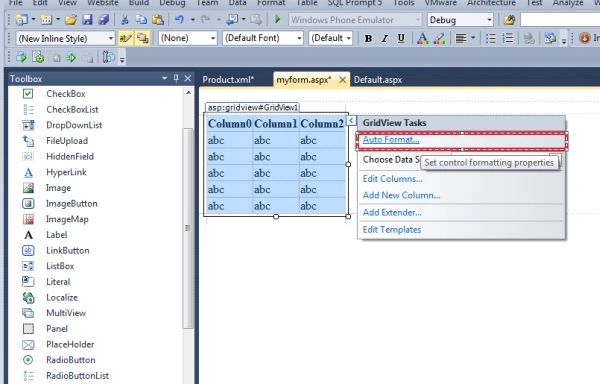Click the Add Extender link
600x384 pixels.
point(392,212)
